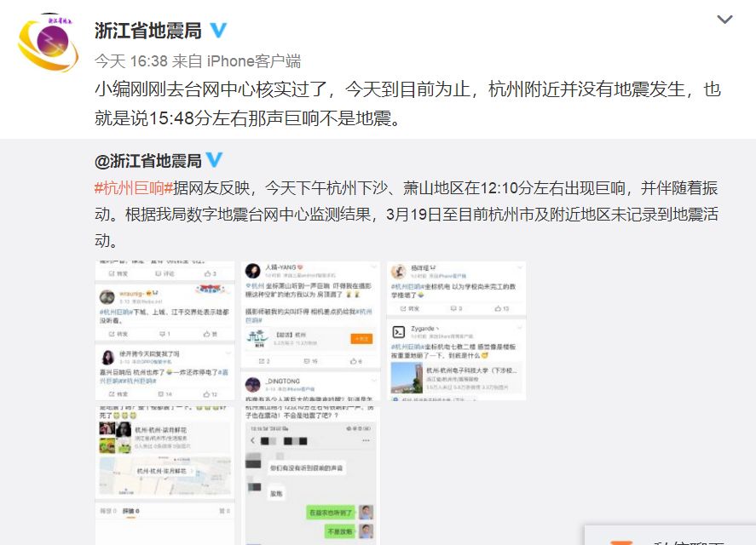Open the third thumbnail with Zygarde post
This screenshot has width=756, height=545.
(x=456, y=330)
